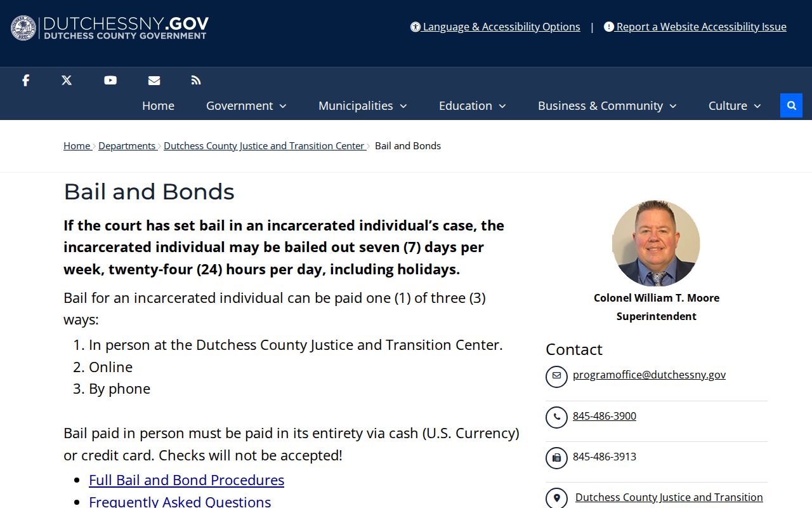Open the RSS feed icon
The height and width of the screenshot is (508, 812).
click(x=196, y=80)
